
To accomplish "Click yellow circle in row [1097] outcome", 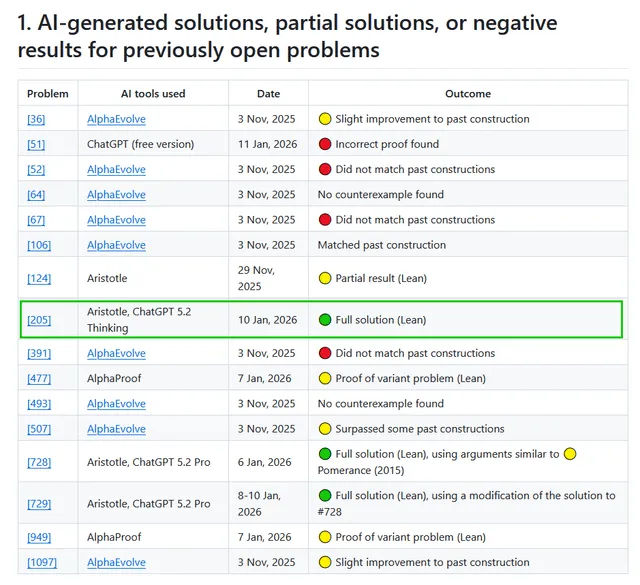I will click(x=325, y=563).
